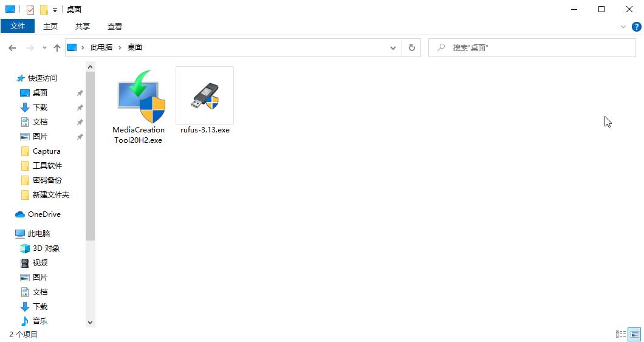This screenshot has width=644, height=342.
Task: Click the computer icon in address bar
Action: (72, 47)
